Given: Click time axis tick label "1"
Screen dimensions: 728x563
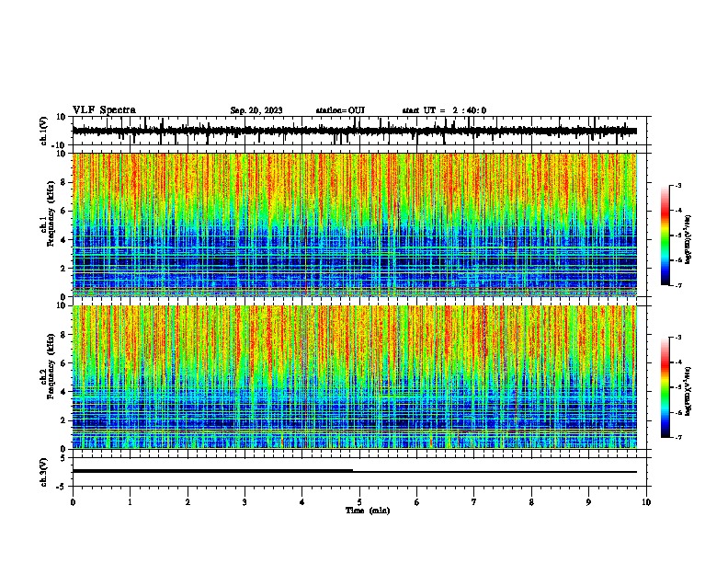Looking at the screenshot, I should (130, 502).
